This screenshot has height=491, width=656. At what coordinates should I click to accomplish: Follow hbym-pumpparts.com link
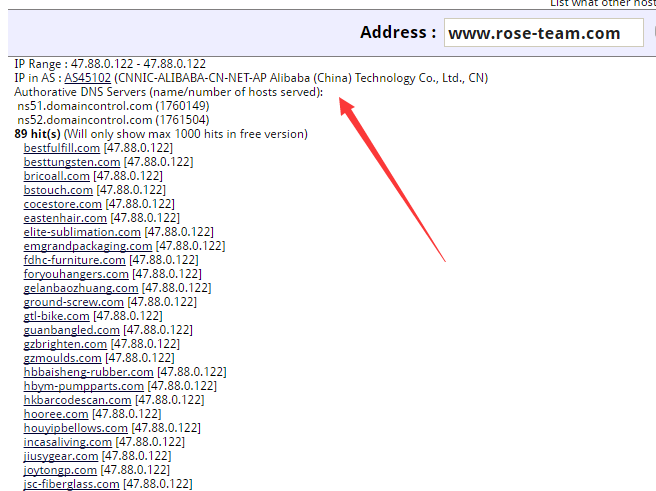click(84, 386)
